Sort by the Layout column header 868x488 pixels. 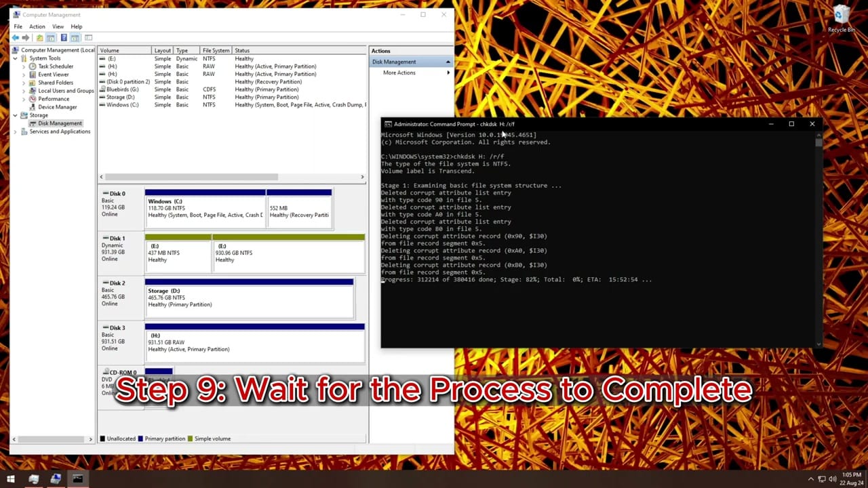(163, 50)
